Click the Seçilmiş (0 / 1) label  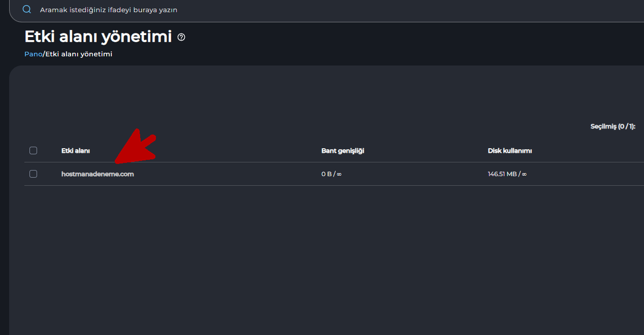pos(613,126)
